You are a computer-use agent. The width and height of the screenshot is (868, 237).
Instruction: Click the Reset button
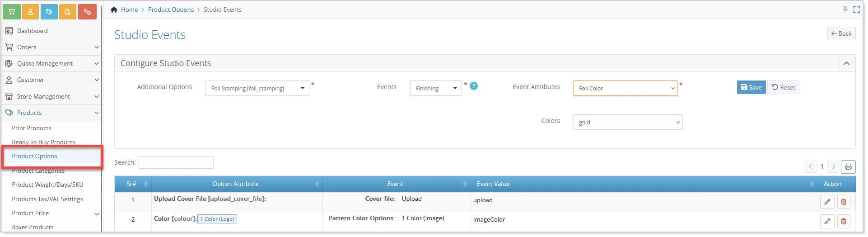pyautogui.click(x=783, y=87)
